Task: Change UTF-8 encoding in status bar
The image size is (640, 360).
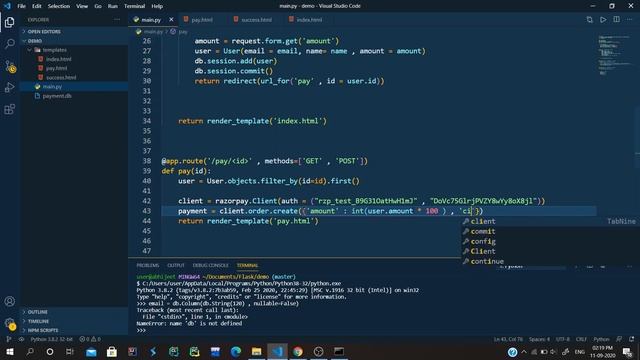Action: click(x=562, y=339)
